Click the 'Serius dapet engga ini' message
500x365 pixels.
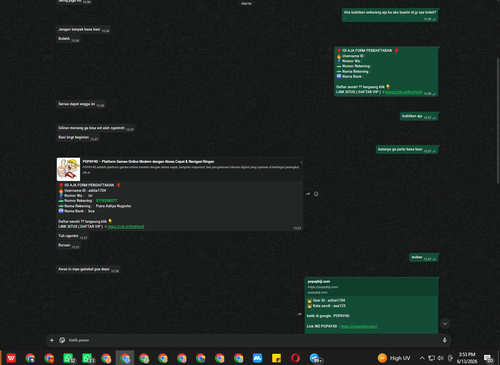tap(81, 104)
